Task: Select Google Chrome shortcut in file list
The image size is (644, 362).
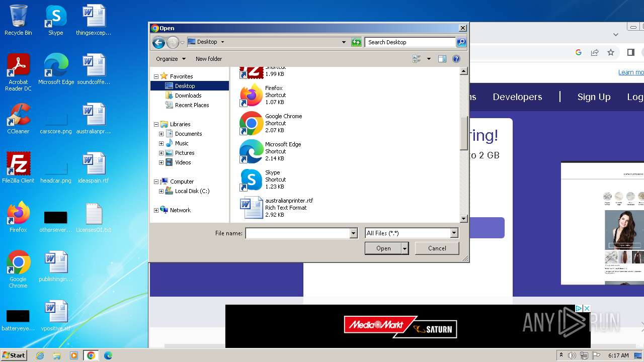Action: click(271, 123)
